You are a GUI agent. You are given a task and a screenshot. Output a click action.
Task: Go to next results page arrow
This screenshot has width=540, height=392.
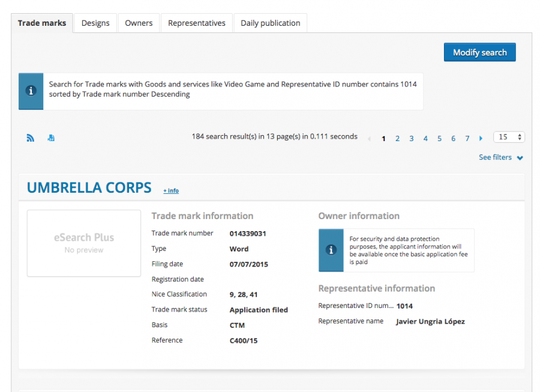481,139
